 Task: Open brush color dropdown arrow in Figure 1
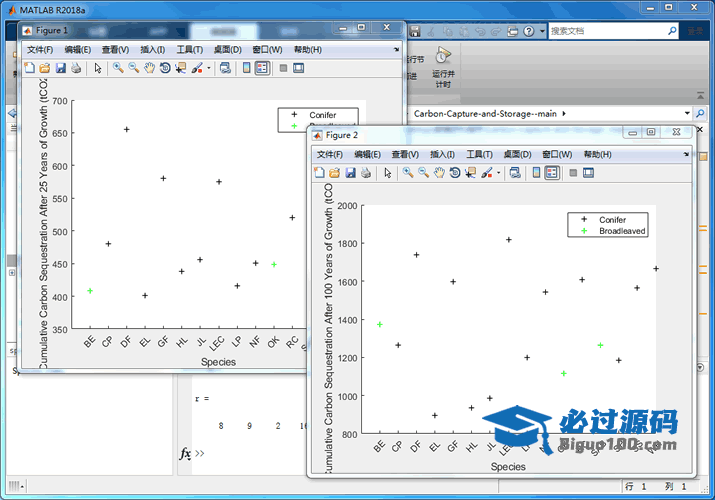209,68
